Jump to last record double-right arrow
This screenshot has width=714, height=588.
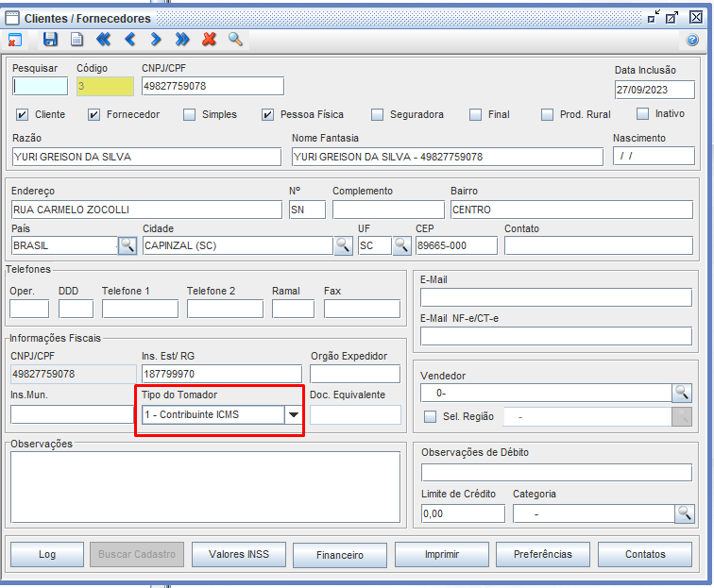coord(182,40)
